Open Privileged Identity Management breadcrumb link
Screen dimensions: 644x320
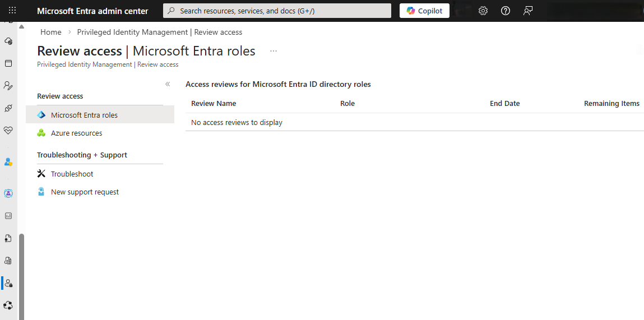(159, 32)
